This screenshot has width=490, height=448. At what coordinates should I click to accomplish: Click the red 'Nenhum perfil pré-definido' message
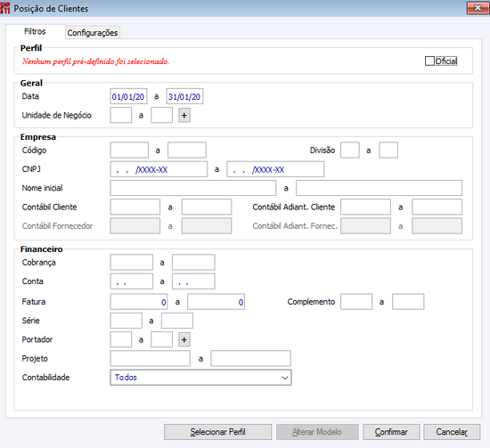(95, 61)
